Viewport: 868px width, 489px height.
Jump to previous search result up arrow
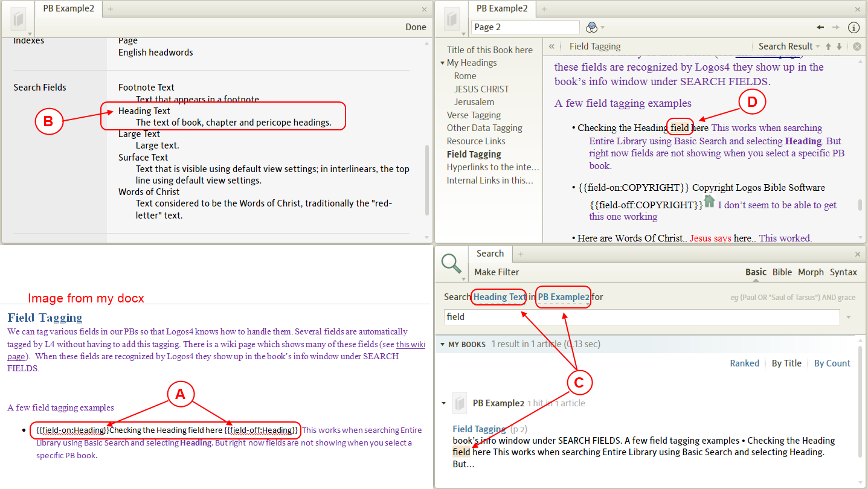pos(829,46)
